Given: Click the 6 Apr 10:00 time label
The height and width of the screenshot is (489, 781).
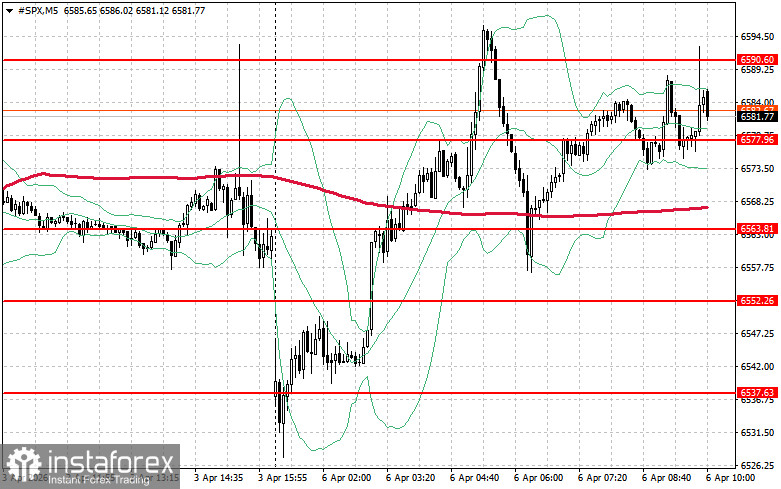Looking at the screenshot, I should click(730, 478).
